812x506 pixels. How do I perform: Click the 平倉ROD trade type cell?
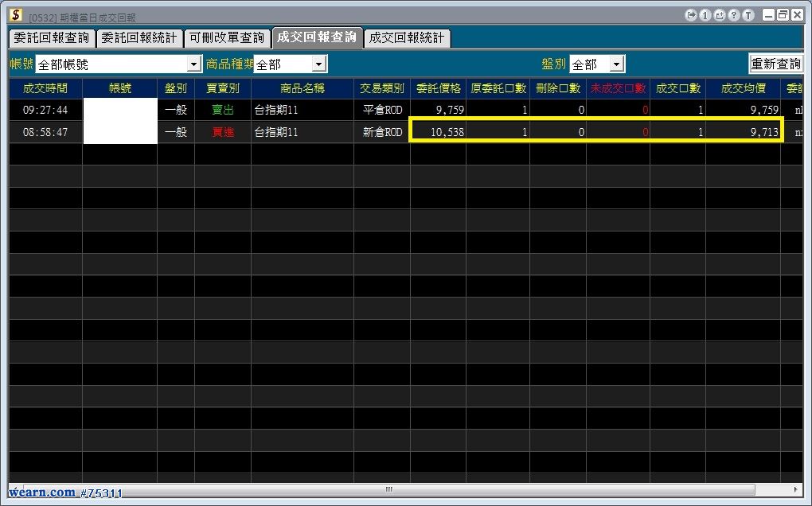click(x=382, y=110)
